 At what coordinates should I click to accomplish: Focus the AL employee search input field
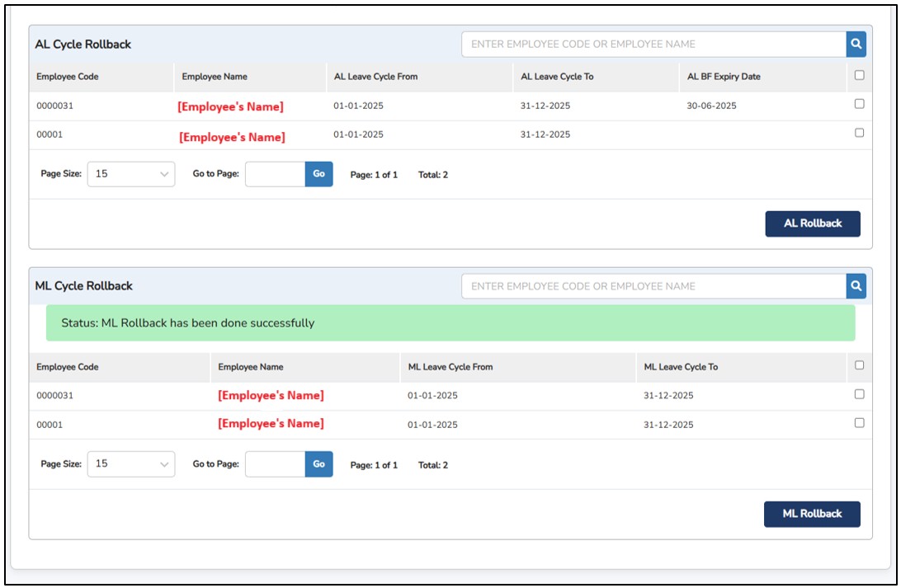point(653,45)
